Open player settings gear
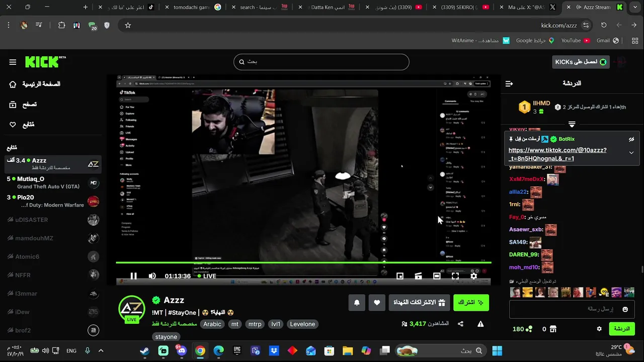 pos(473,276)
